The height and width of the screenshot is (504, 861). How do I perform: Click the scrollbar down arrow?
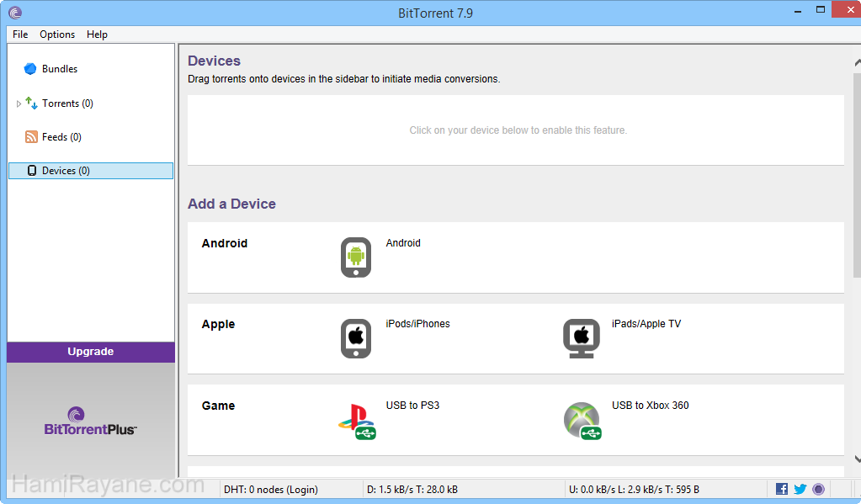point(857,459)
